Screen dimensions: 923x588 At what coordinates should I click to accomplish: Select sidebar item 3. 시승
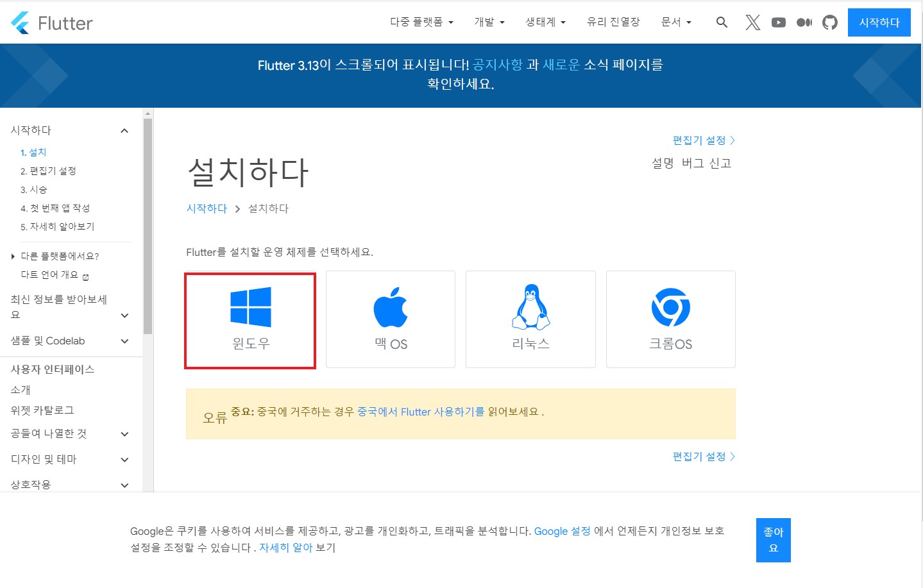pos(34,190)
